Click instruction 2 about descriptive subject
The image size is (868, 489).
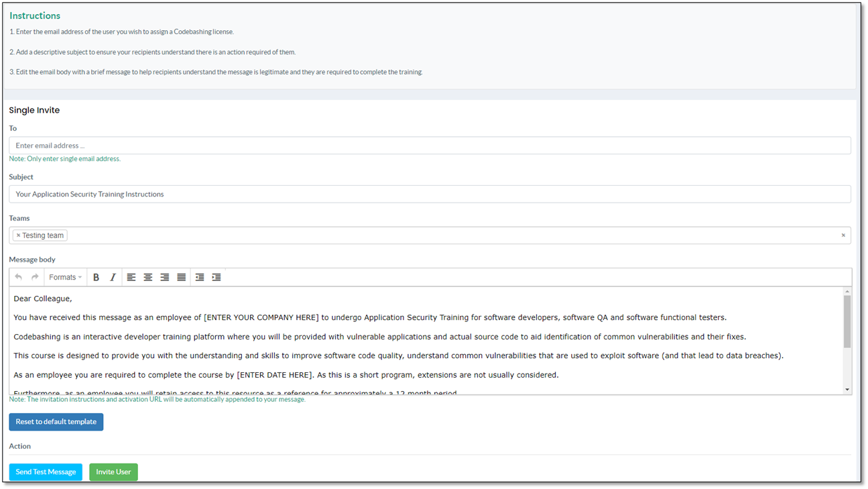tap(153, 52)
